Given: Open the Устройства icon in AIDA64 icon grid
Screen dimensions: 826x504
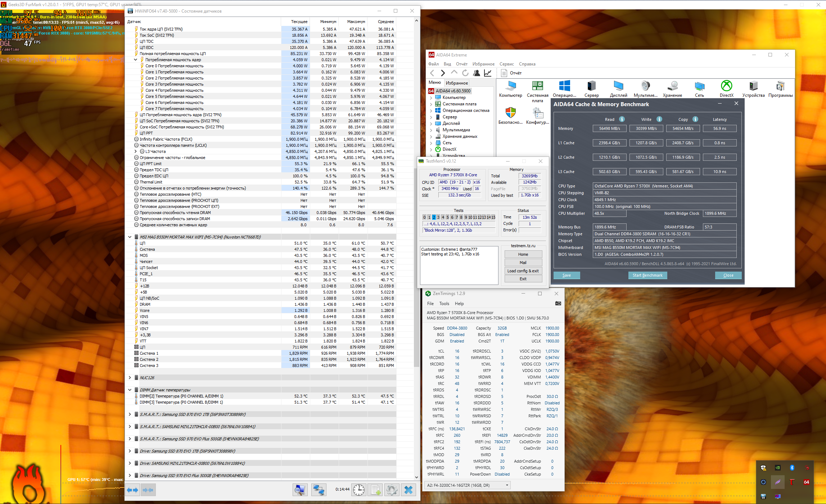Looking at the screenshot, I should point(753,89).
